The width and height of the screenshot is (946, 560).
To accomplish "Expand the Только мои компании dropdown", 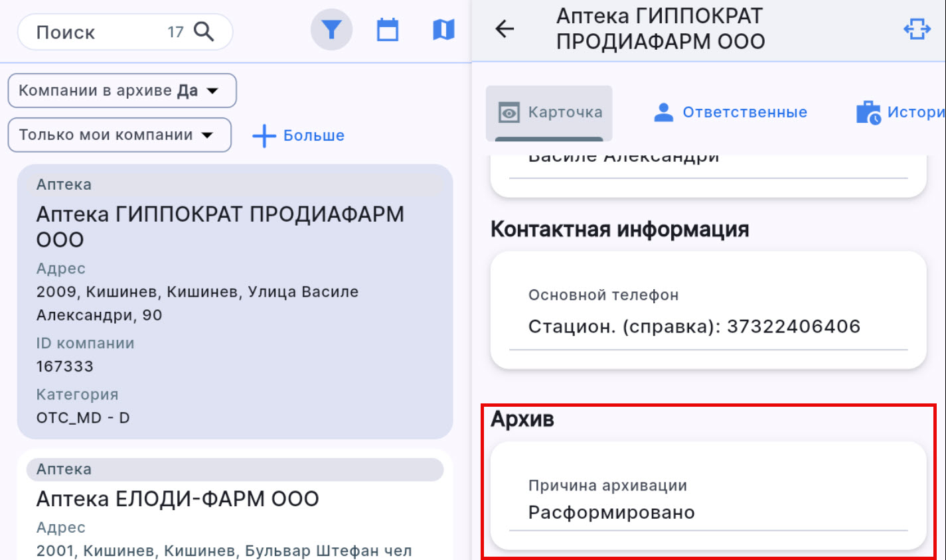I will click(119, 135).
